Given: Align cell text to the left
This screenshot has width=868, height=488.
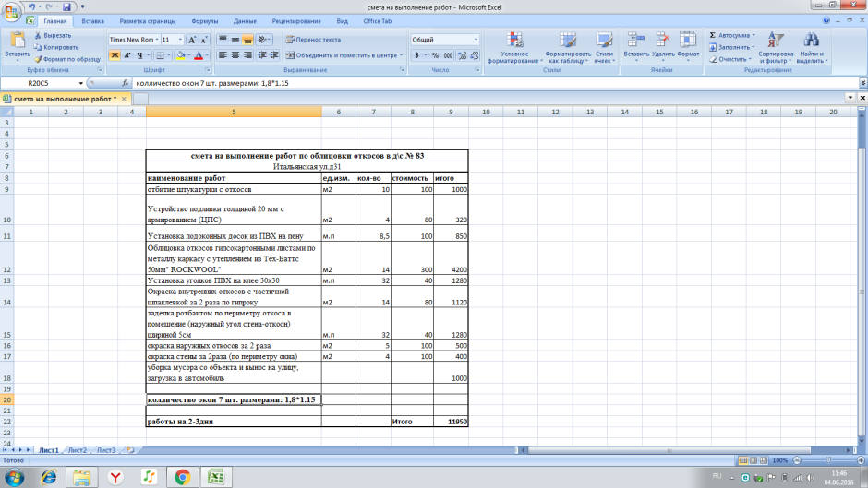Looking at the screenshot, I should pyautogui.click(x=223, y=55).
